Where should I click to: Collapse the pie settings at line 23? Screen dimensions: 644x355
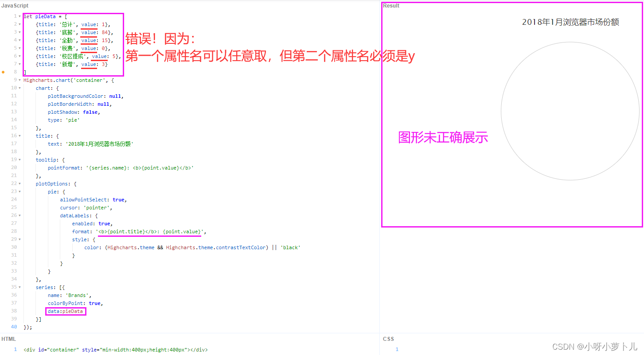click(x=20, y=192)
